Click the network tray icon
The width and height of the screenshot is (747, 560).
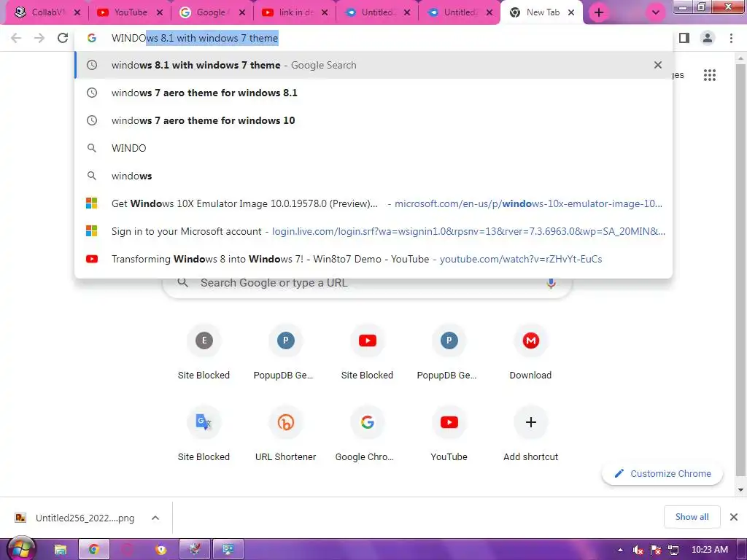(x=673, y=550)
